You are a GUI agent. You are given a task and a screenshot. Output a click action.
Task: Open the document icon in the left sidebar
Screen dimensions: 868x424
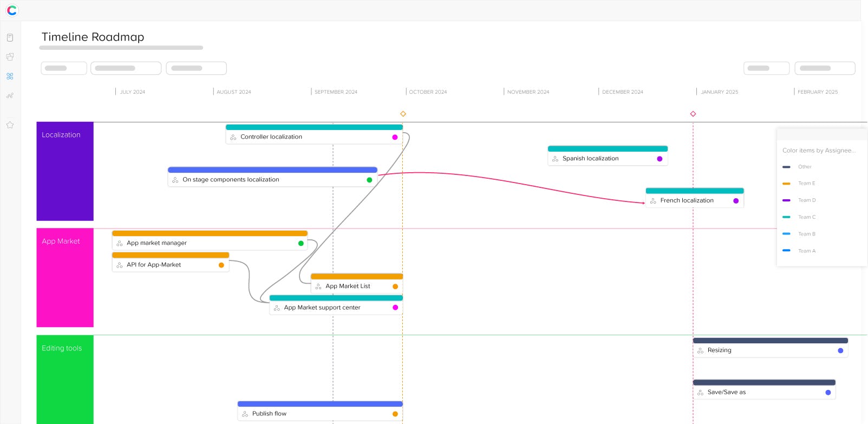10,38
